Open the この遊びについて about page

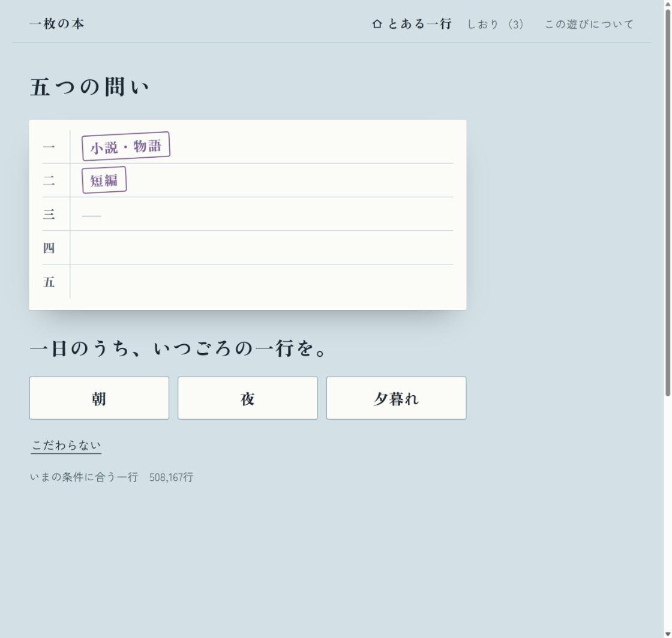click(589, 25)
